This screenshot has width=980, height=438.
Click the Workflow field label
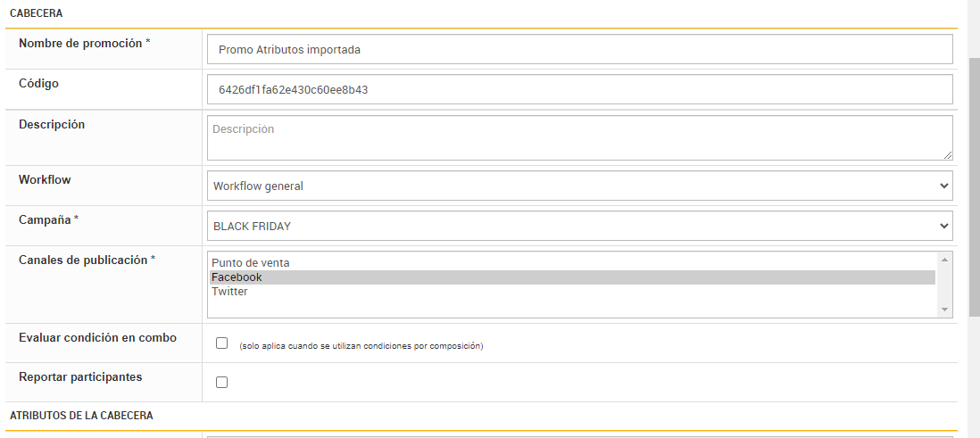(x=45, y=179)
